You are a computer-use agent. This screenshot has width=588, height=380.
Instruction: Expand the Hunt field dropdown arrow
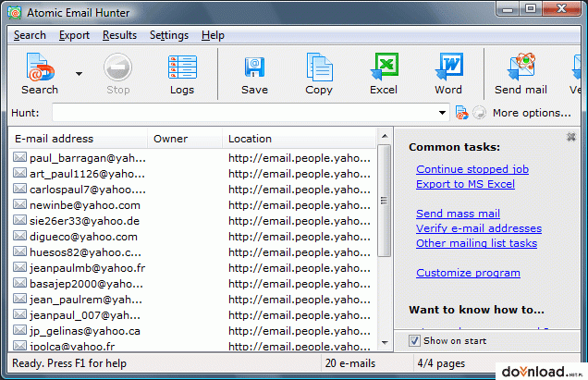443,113
